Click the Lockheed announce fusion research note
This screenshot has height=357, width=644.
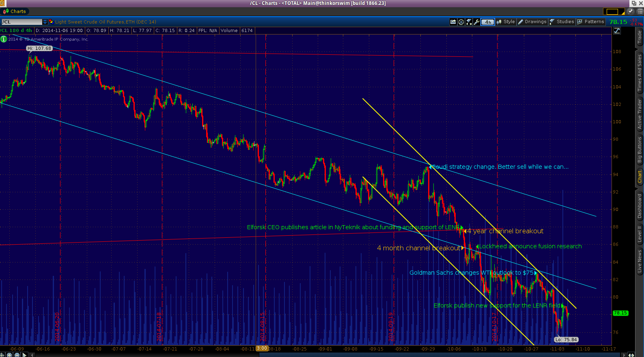(x=530, y=246)
